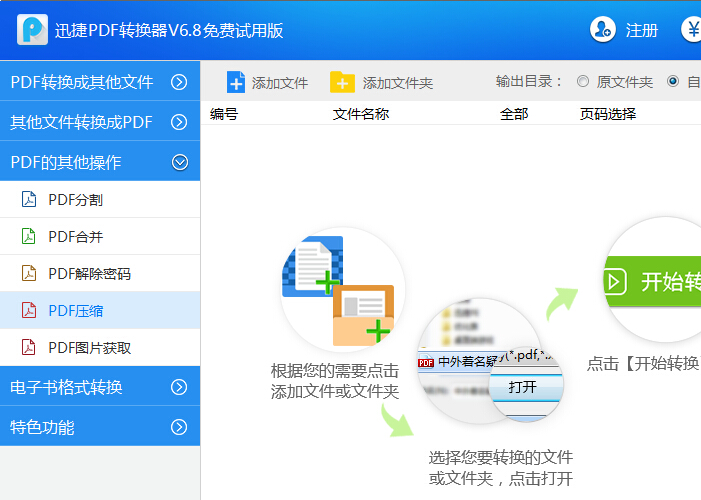The image size is (701, 500).
Task: Click the register user icon
Action: point(603,30)
